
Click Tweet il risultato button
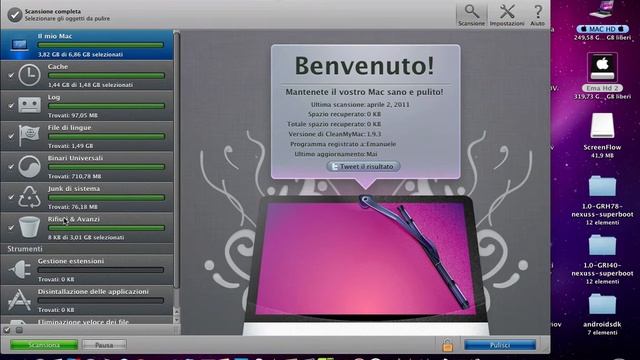[x=363, y=167]
